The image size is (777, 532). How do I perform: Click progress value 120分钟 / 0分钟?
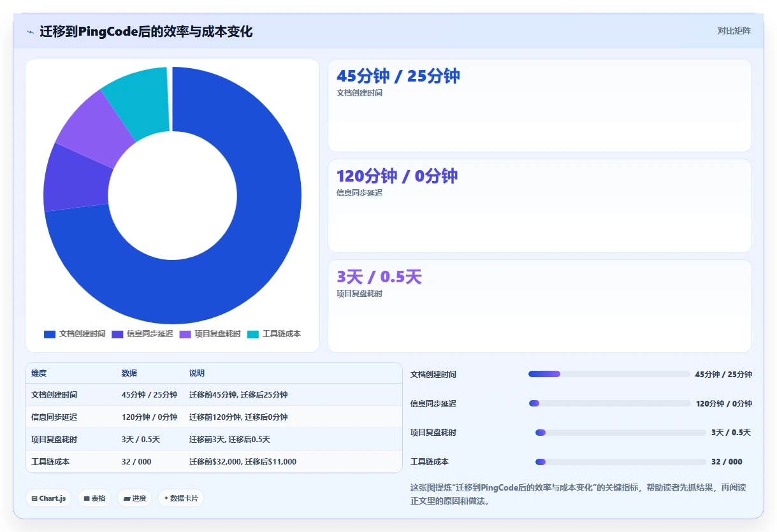click(724, 404)
